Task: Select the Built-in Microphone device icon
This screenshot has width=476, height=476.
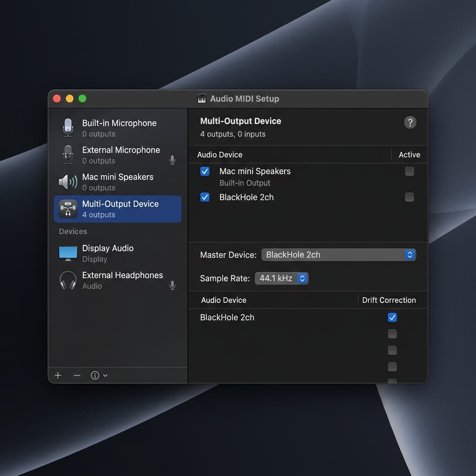Action: tap(68, 127)
